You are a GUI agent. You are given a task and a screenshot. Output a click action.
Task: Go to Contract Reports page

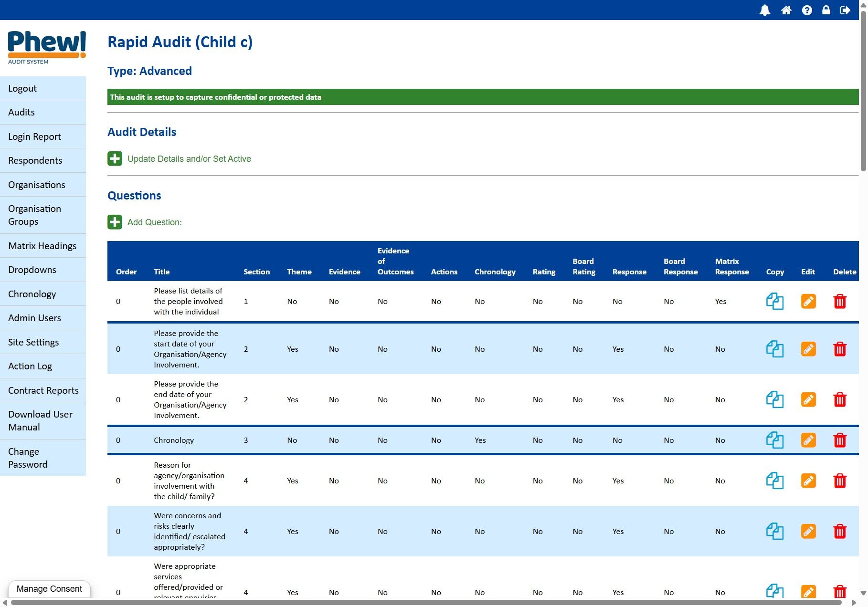(43, 390)
